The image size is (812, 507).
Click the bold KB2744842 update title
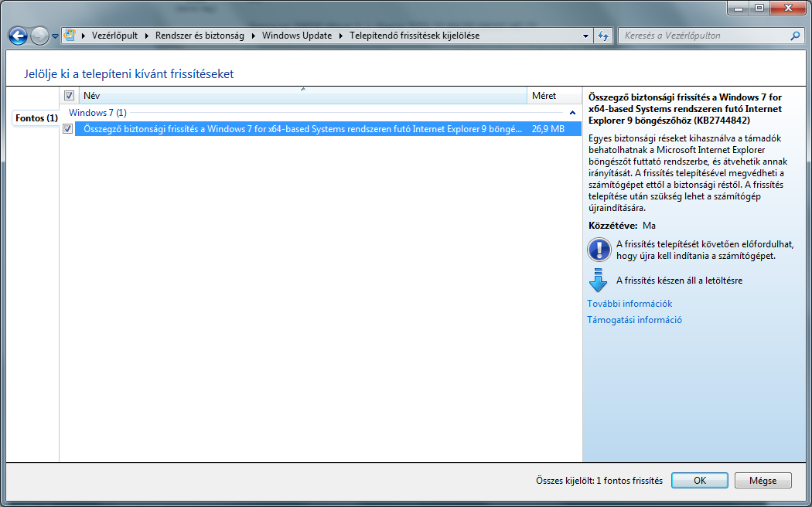(x=685, y=109)
